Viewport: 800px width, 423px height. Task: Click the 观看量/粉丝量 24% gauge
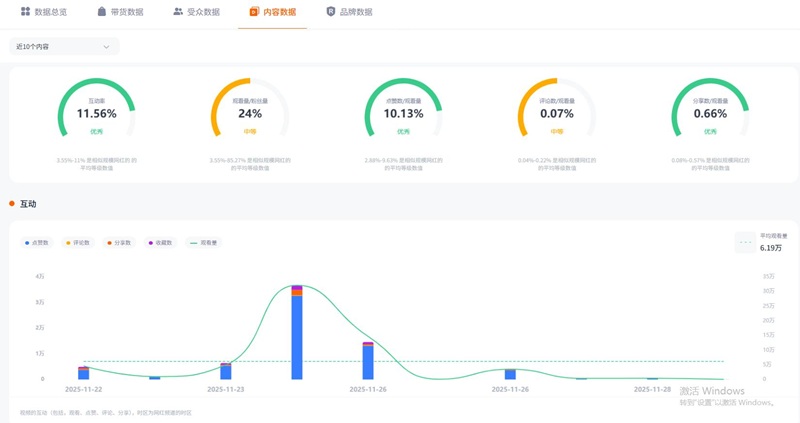(250, 108)
